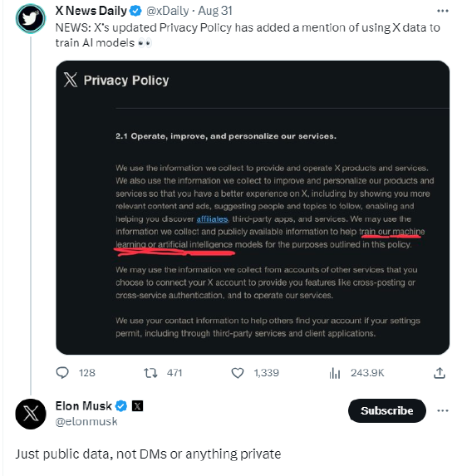The height and width of the screenshot is (476, 457).
Task: Share the X News Daily tweet
Action: (x=439, y=373)
